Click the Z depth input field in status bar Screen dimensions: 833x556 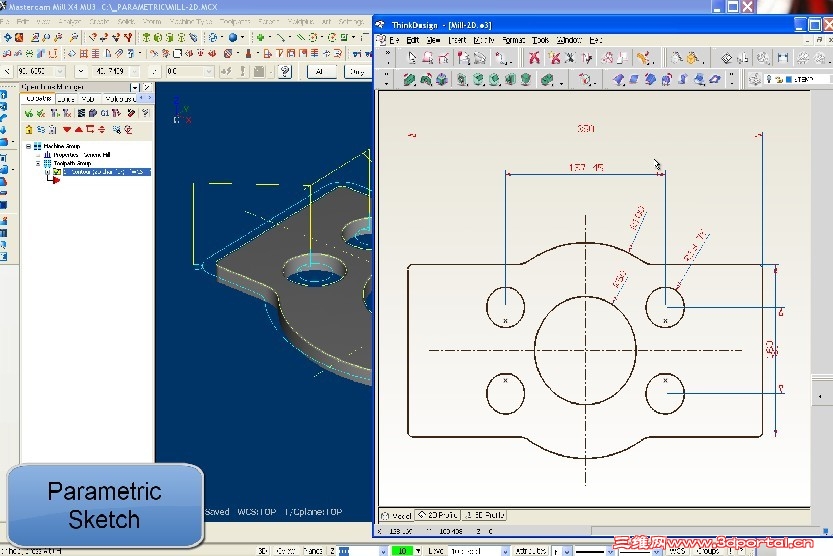tap(360, 552)
